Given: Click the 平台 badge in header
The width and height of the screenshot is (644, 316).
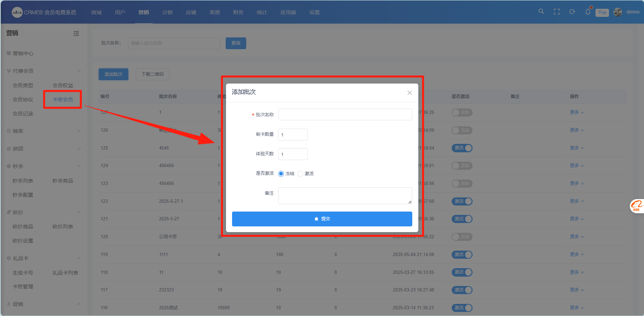Looking at the screenshot, I should (602, 12).
